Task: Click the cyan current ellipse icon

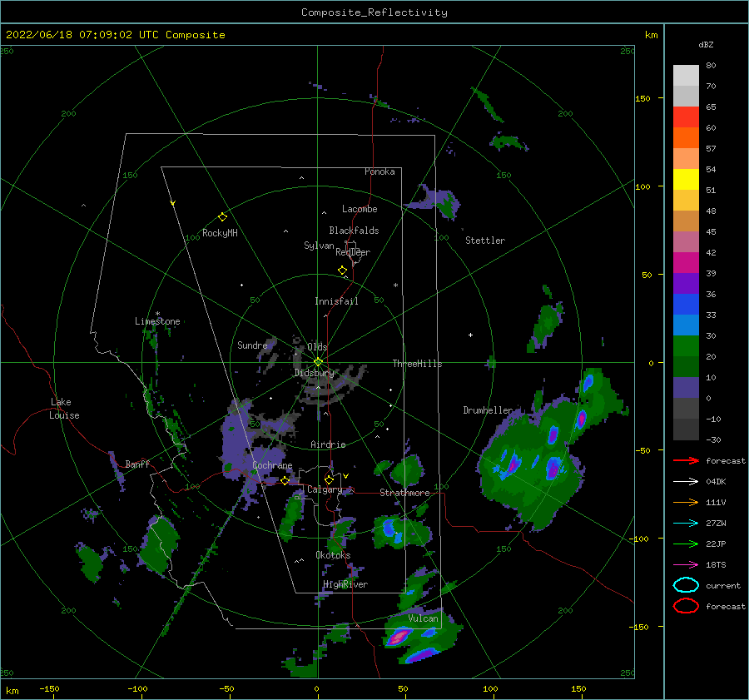Action: click(x=686, y=585)
